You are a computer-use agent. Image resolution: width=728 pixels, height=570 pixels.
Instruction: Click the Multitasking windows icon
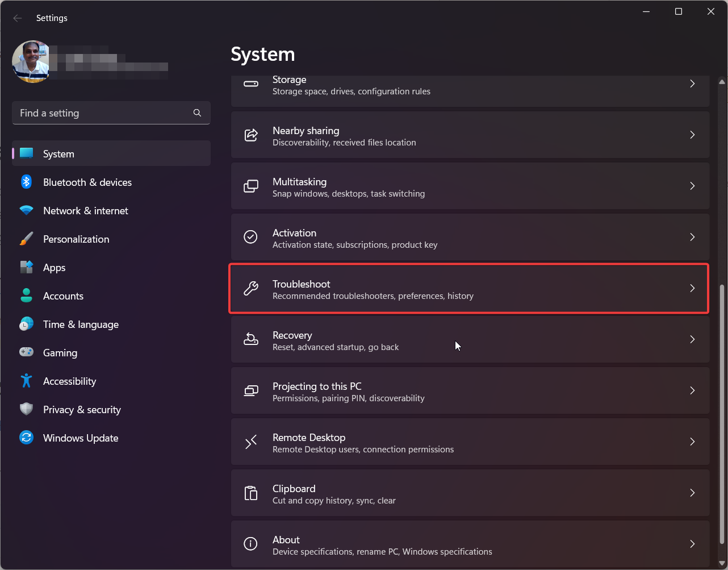[x=250, y=186]
